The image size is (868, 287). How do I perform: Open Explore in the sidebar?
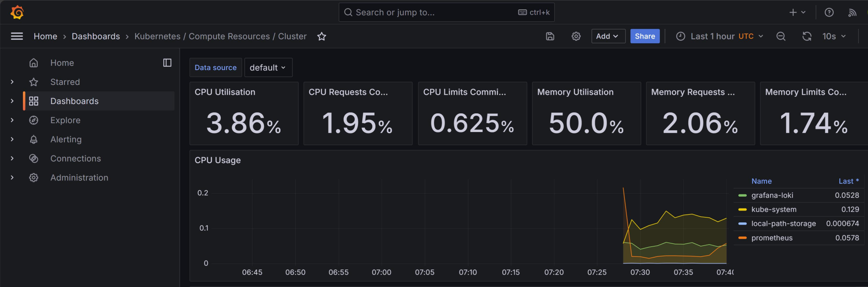65,120
